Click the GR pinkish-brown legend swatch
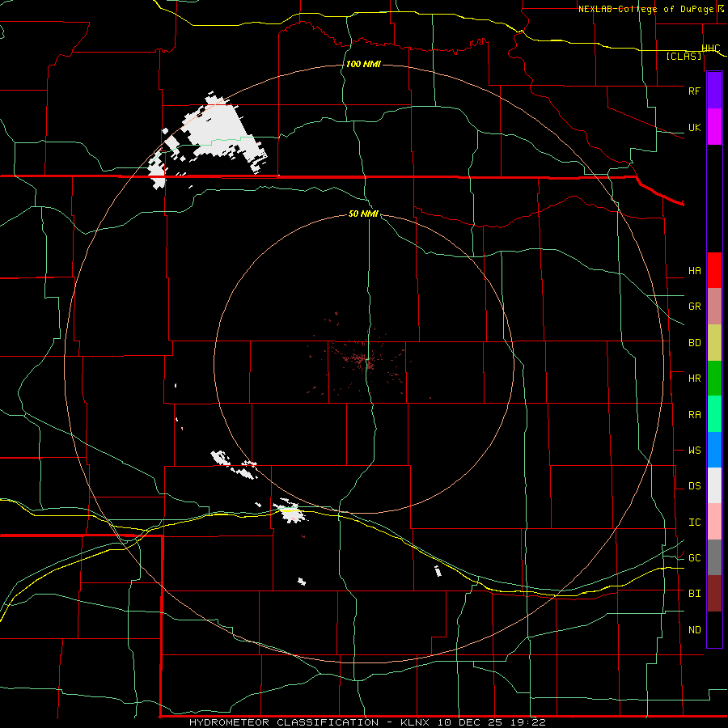This screenshot has height=728, width=728. (714, 306)
